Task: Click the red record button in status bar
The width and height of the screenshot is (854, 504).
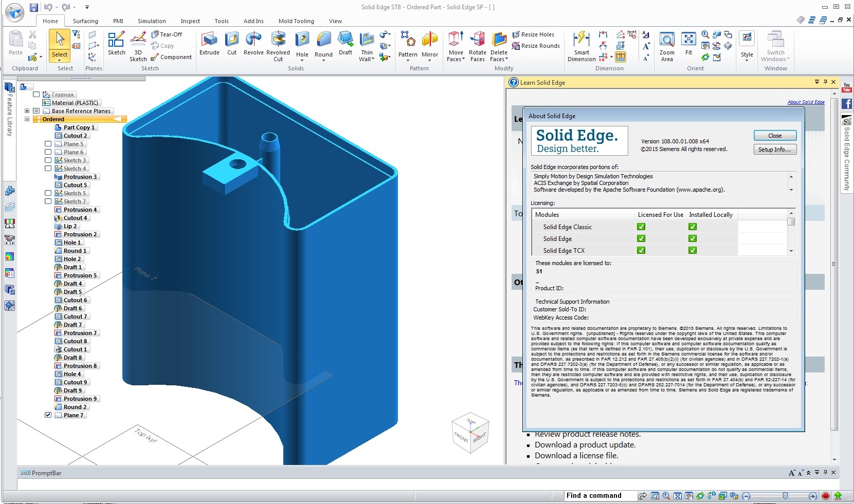Action: tap(826, 496)
